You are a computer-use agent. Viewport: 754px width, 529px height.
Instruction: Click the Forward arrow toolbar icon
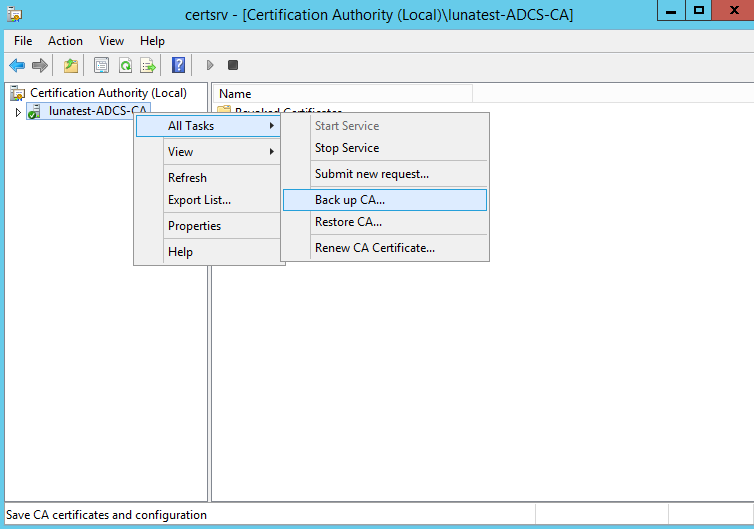40,65
